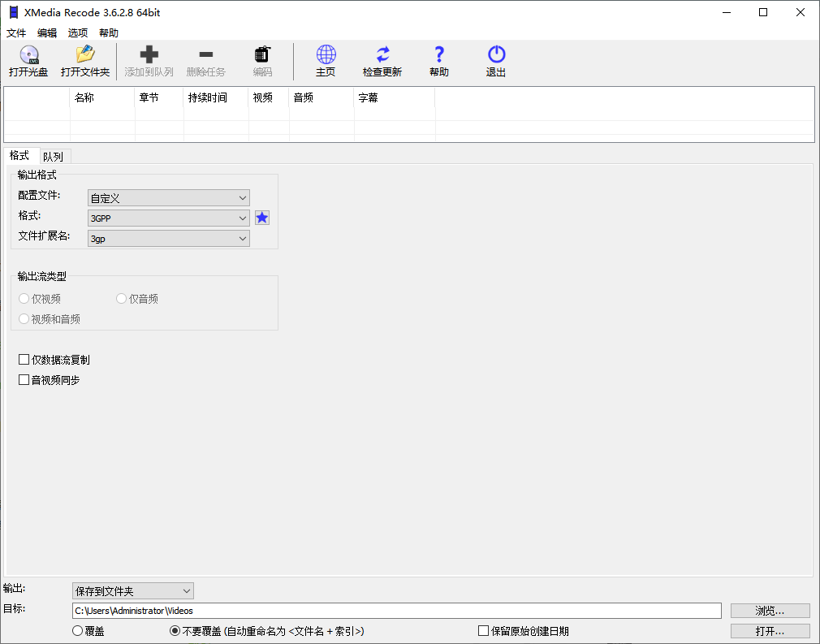Screen dimensions: 820x644
Task: Click the destination path input field
Action: coord(396,610)
